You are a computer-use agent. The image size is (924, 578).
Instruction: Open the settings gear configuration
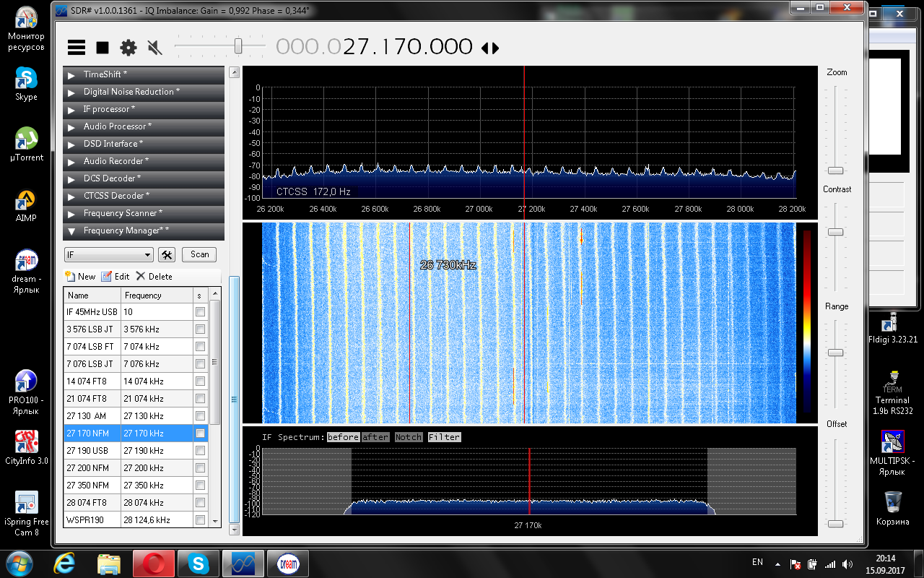tap(128, 48)
